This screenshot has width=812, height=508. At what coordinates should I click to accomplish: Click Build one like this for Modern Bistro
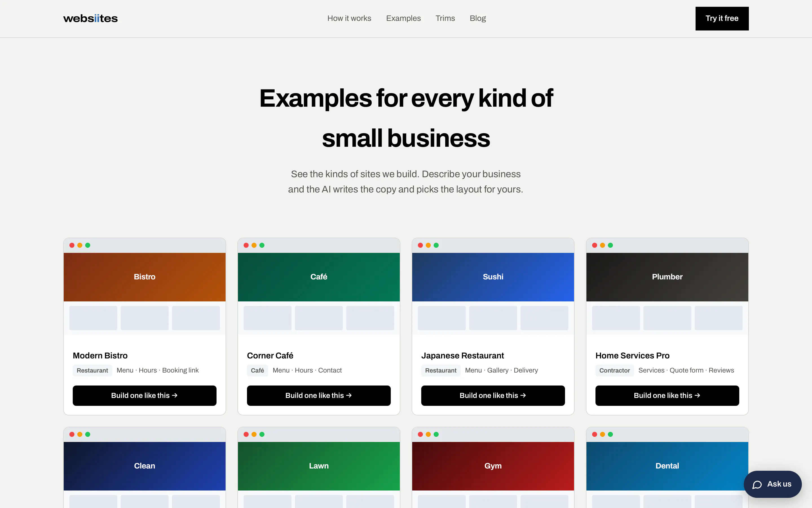pyautogui.click(x=144, y=395)
